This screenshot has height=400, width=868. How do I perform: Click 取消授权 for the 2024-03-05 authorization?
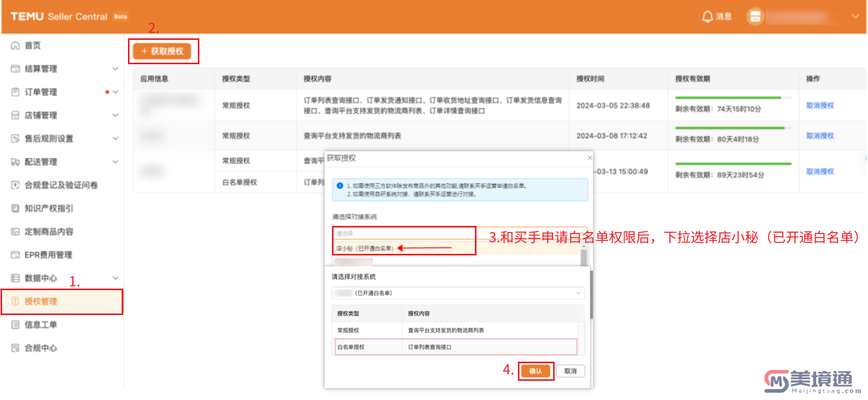[x=820, y=106]
